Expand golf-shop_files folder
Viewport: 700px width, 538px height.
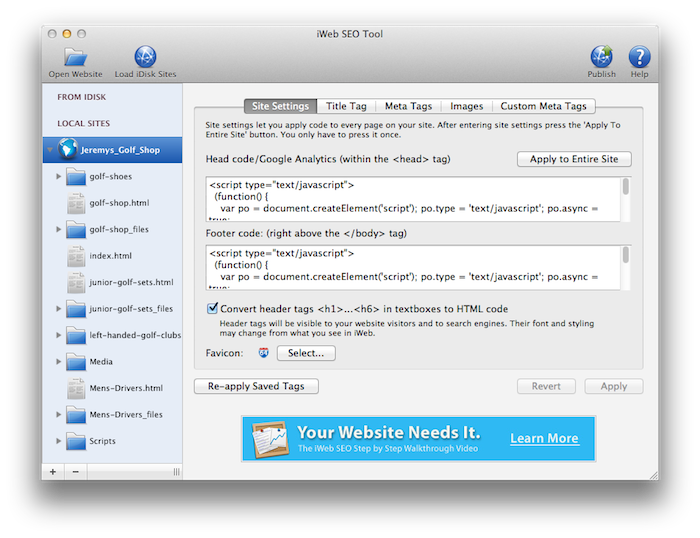pyautogui.click(x=58, y=229)
